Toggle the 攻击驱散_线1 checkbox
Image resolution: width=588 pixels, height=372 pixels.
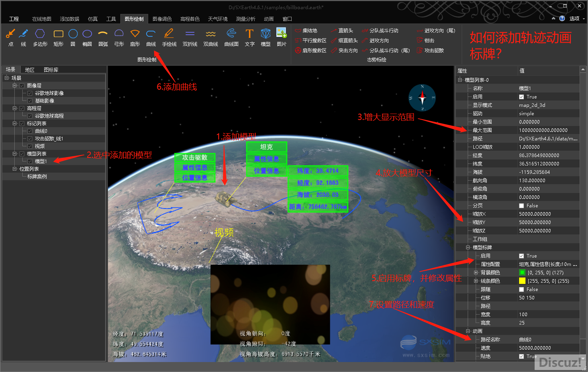click(x=30, y=139)
